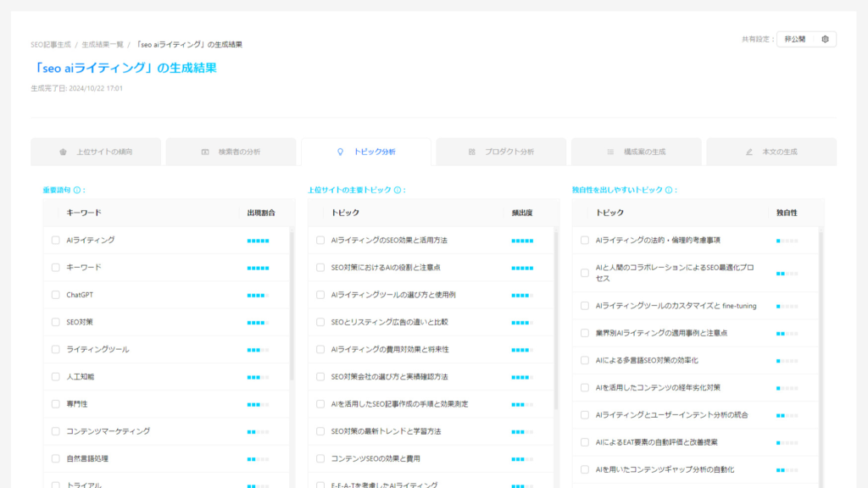Click SEO対策の最新トレンドと学習方法 text

pyautogui.click(x=386, y=431)
